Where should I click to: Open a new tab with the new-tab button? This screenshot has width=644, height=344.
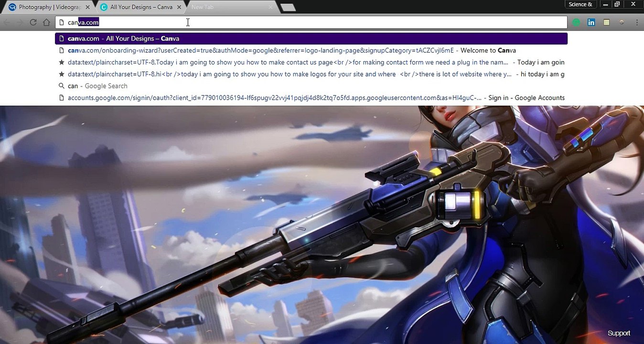click(288, 7)
